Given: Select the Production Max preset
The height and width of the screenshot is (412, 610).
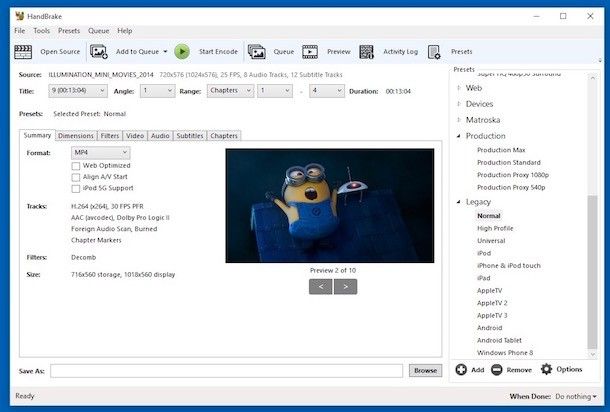Looking at the screenshot, I should click(501, 150).
